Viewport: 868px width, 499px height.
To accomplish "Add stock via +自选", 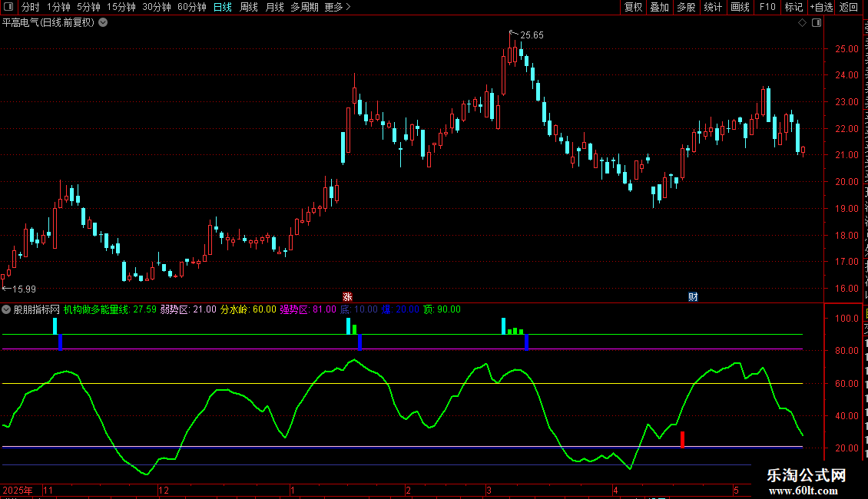I will 821,7.
